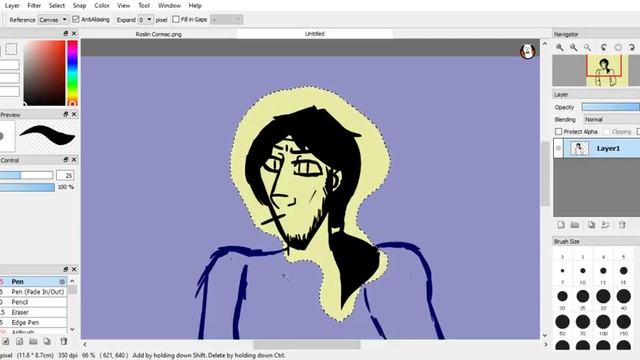Enable the Protect Alpha checkbox
The height and width of the screenshot is (360, 640).
[x=558, y=131]
